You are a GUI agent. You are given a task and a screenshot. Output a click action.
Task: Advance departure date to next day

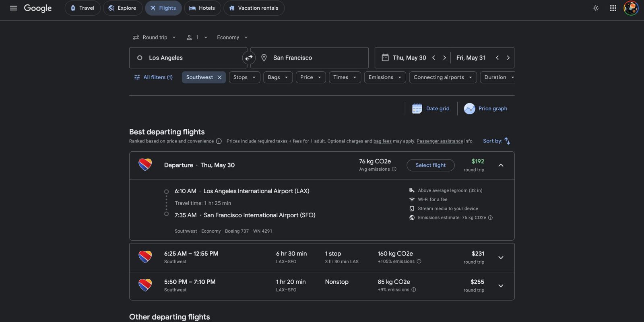(444, 58)
